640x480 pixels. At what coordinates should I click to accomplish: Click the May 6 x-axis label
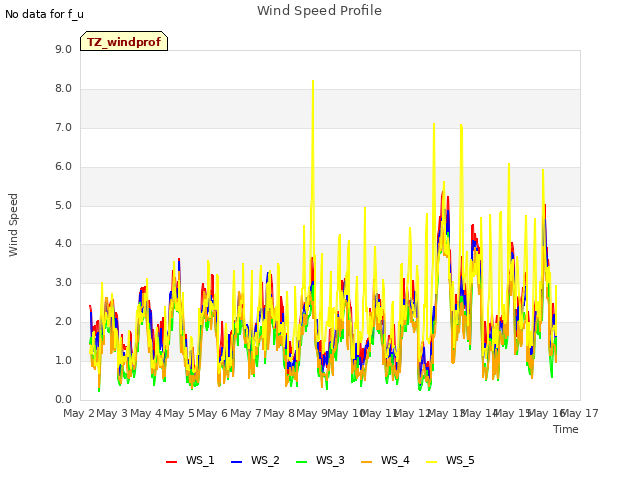212,413
